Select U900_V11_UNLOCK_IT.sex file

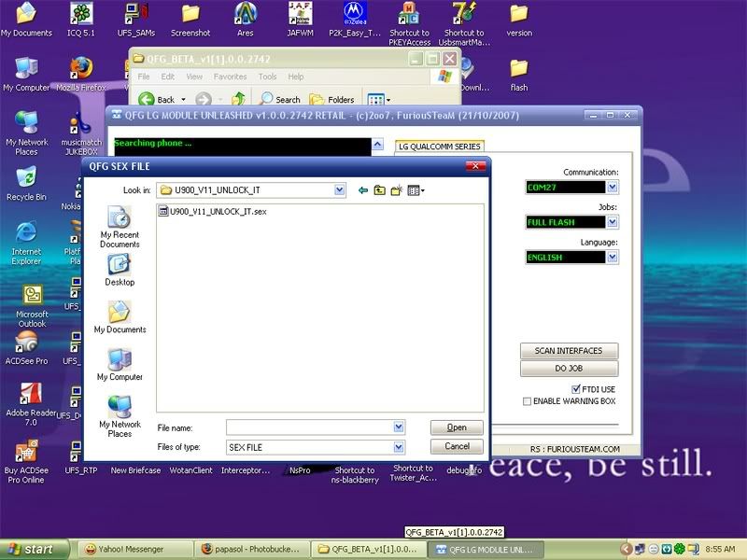coord(213,212)
